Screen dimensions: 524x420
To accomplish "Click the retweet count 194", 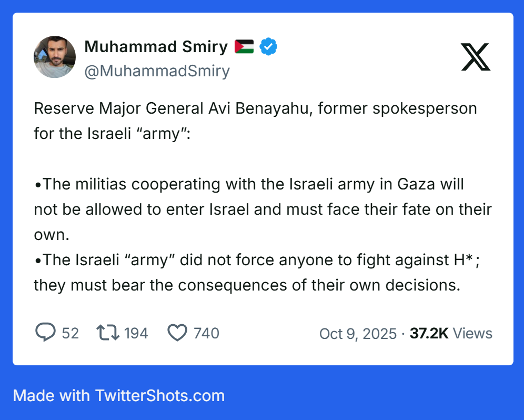I will [x=136, y=333].
